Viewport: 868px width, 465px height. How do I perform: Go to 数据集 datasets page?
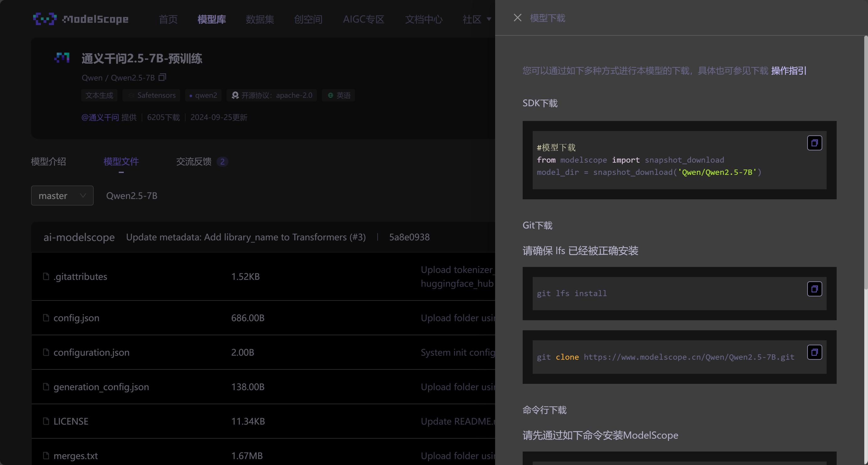click(259, 19)
